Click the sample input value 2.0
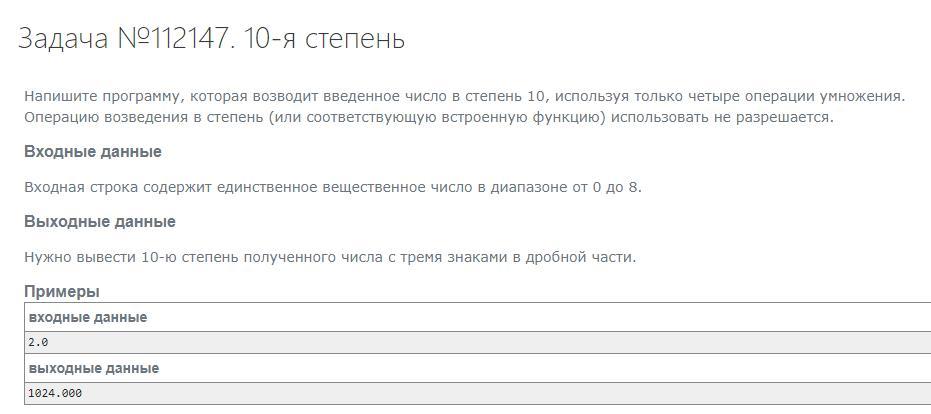 click(x=39, y=342)
